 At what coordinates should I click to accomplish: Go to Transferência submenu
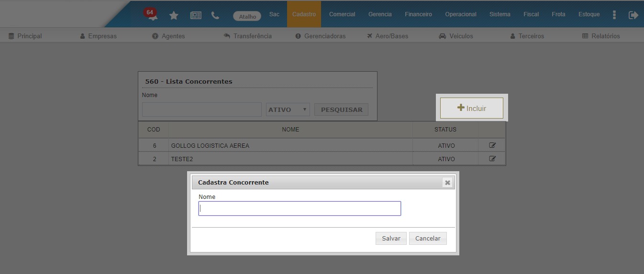[x=247, y=36]
